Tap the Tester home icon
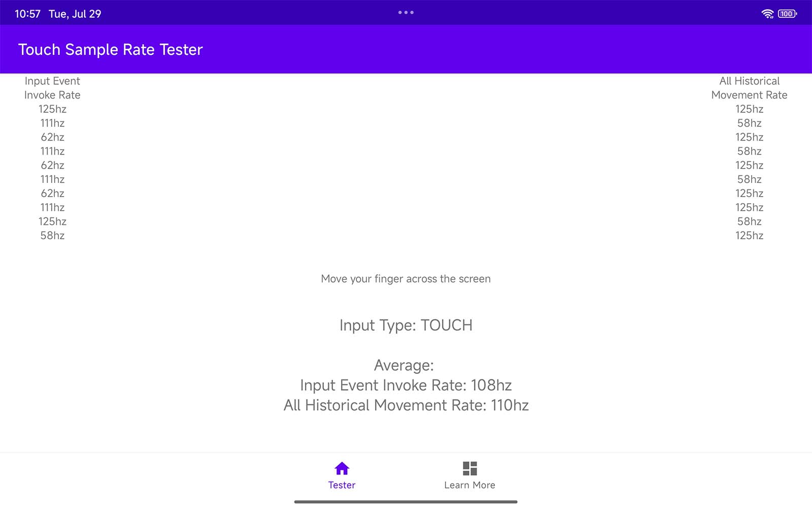Viewport: 812px width, 508px height. click(342, 468)
